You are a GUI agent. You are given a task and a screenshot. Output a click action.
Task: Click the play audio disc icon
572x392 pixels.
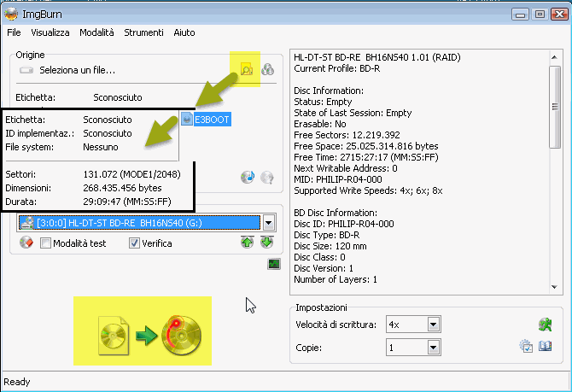pyautogui.click(x=248, y=178)
